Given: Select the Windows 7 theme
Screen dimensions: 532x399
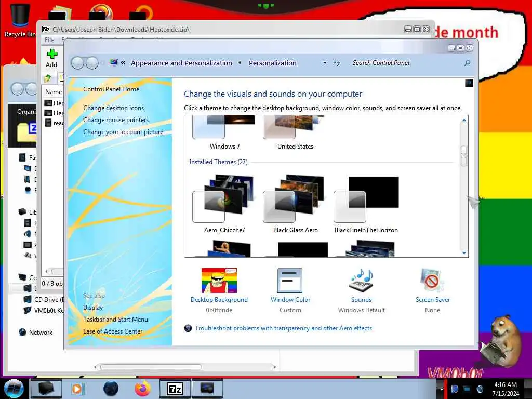Looking at the screenshot, I should 224,133.
